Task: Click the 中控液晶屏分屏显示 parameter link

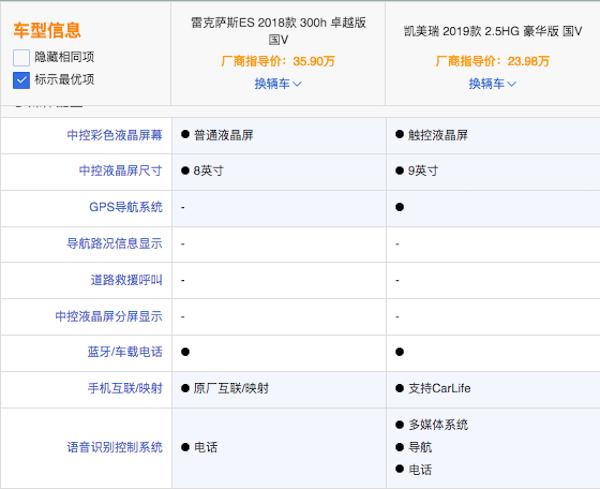Action: click(x=109, y=316)
